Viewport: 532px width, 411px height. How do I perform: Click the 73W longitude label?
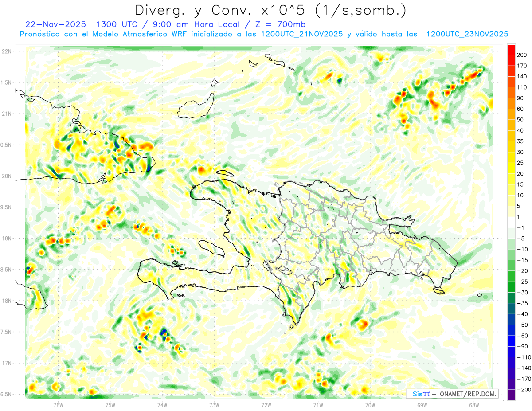point(214,405)
